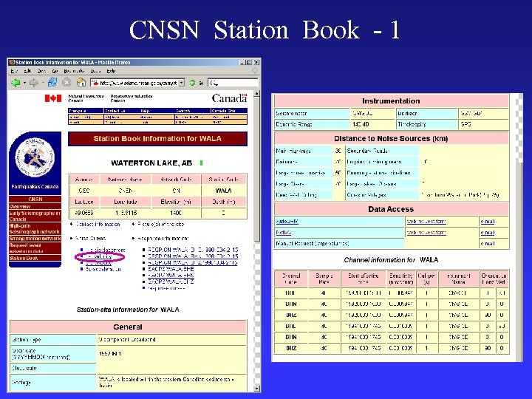
Task: Click the Contact information link
Action: [x=98, y=225]
